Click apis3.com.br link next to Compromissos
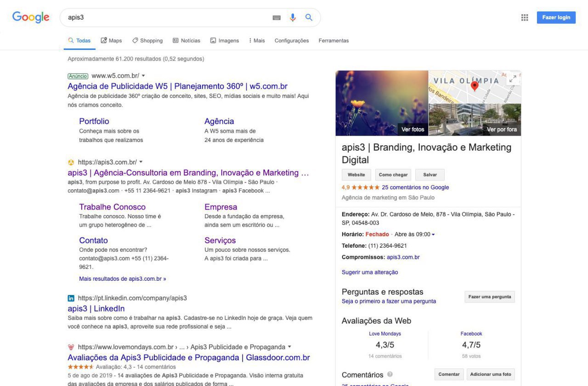 pyautogui.click(x=403, y=257)
